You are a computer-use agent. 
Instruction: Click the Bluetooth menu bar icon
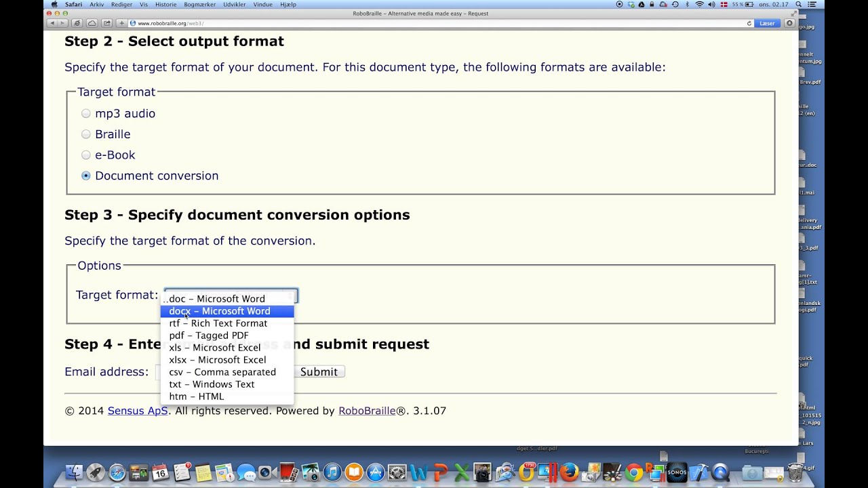pos(687,4)
